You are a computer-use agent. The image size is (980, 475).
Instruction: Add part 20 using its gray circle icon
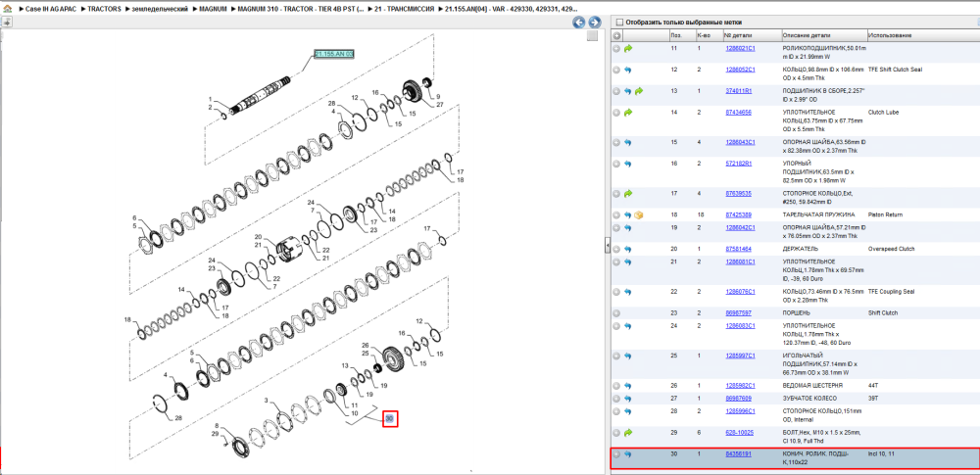(x=616, y=249)
